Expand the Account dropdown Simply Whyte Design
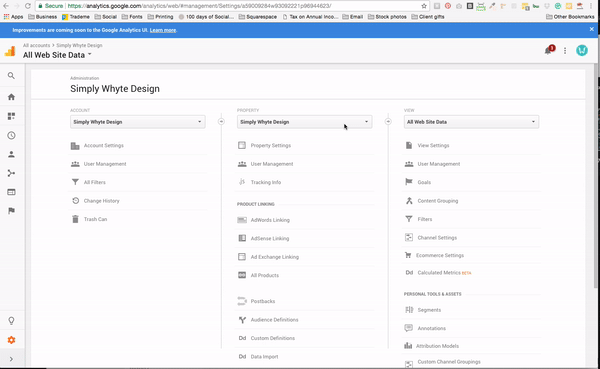This screenshot has width=600, height=369. (137, 122)
